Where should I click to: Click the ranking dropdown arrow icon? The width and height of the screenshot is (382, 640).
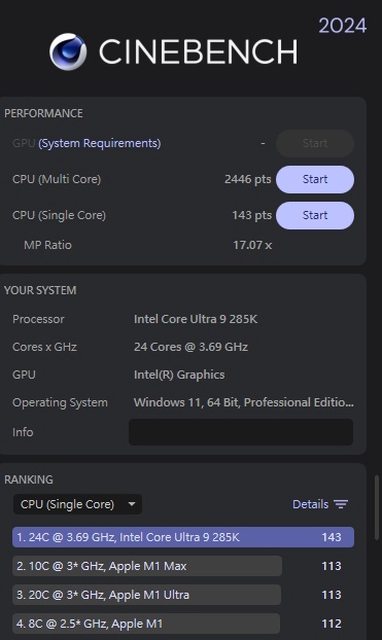[132, 504]
